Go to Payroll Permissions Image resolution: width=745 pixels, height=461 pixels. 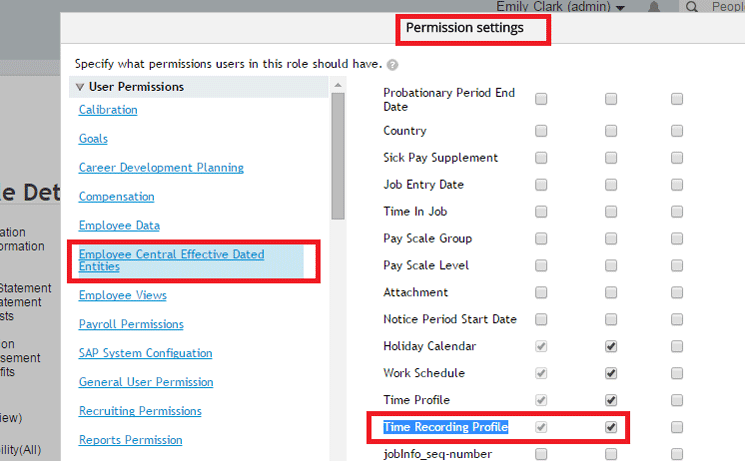[131, 324]
